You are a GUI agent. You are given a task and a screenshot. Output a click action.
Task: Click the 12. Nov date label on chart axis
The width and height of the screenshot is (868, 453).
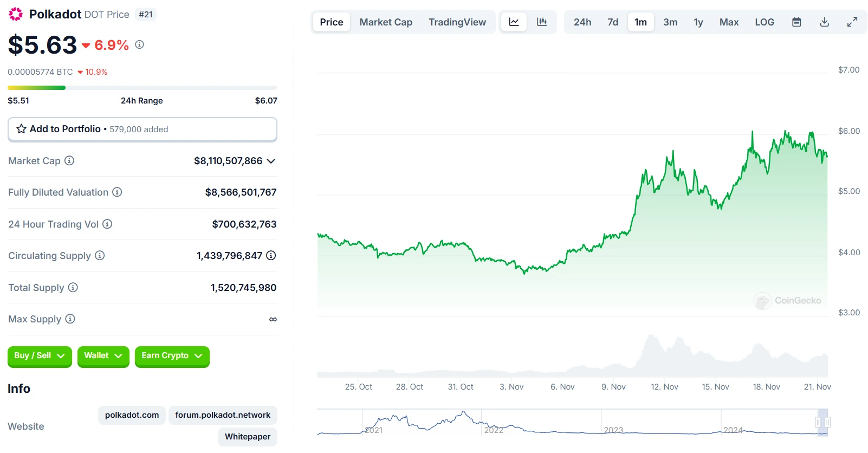point(664,387)
